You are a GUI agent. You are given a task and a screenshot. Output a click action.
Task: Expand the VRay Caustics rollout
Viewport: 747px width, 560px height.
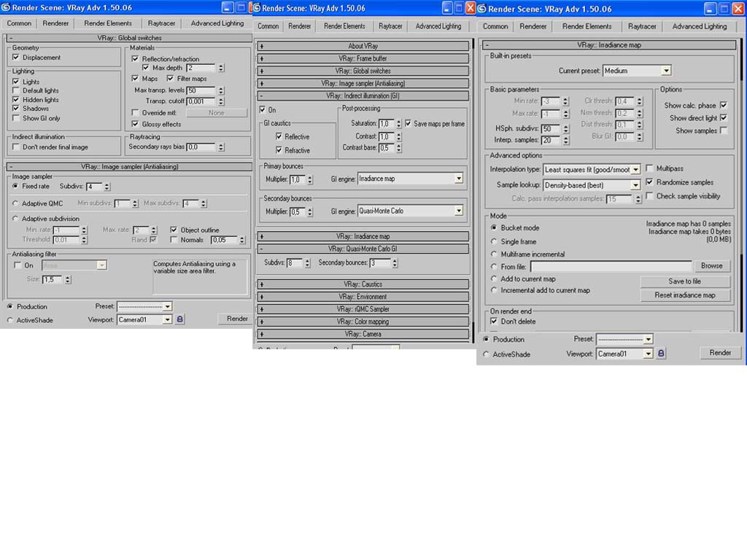pos(363,284)
